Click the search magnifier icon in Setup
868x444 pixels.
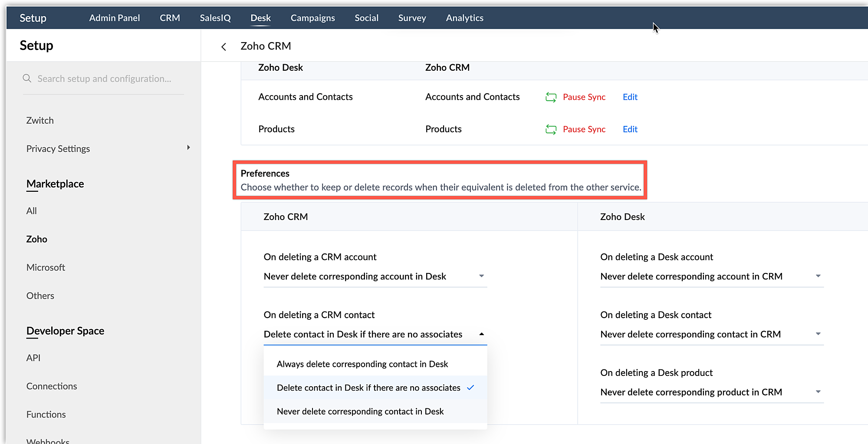point(27,79)
